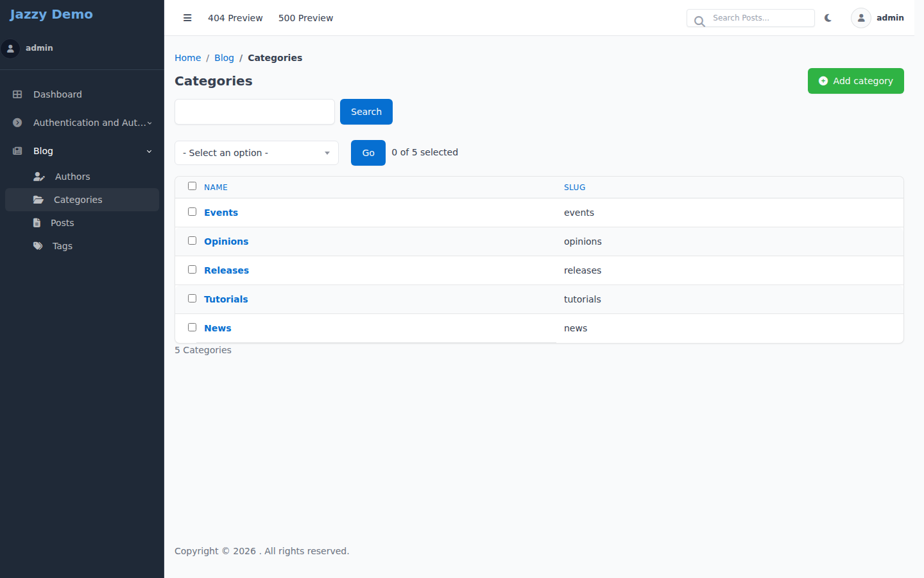Click the Home breadcrumb link

(188, 58)
